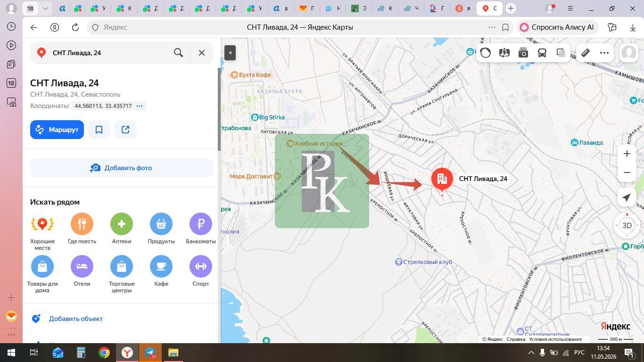Reload the current page

75,27
